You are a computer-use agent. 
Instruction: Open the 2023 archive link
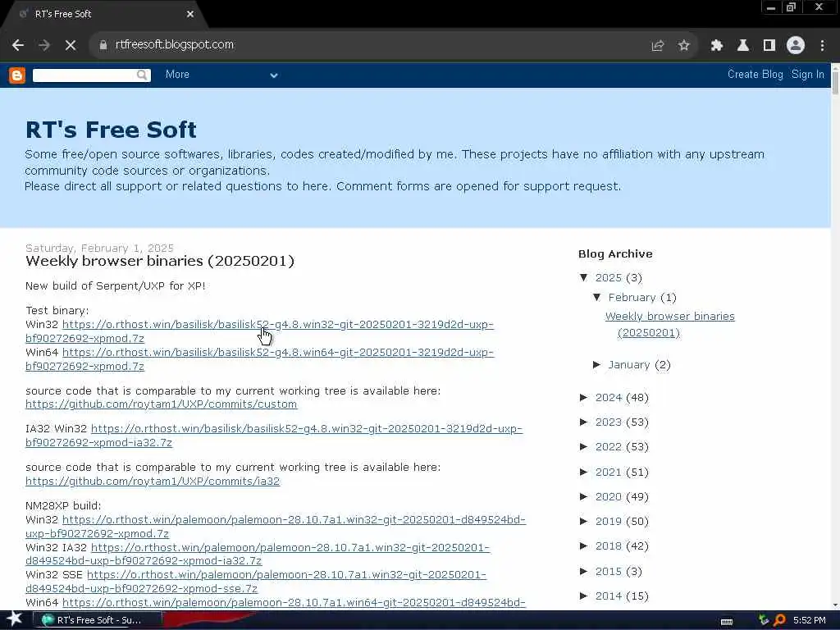[608, 422]
